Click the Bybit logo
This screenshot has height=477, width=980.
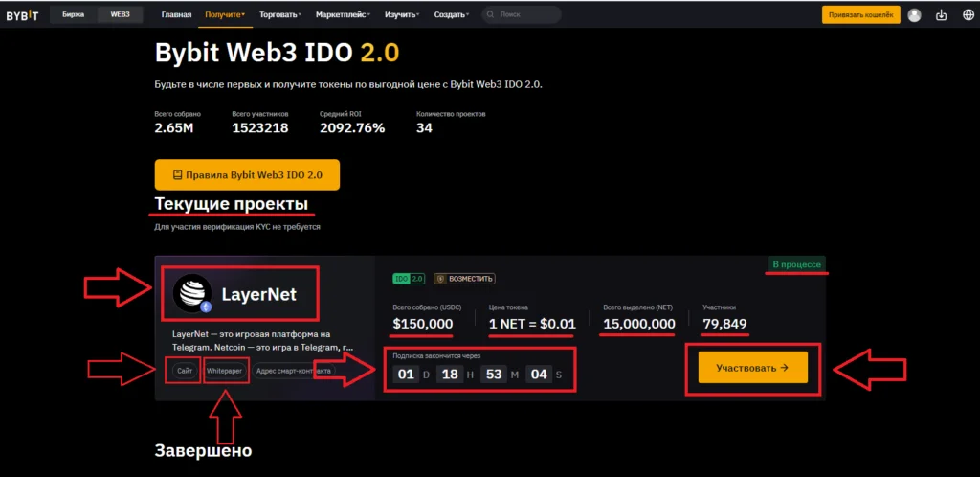point(22,15)
